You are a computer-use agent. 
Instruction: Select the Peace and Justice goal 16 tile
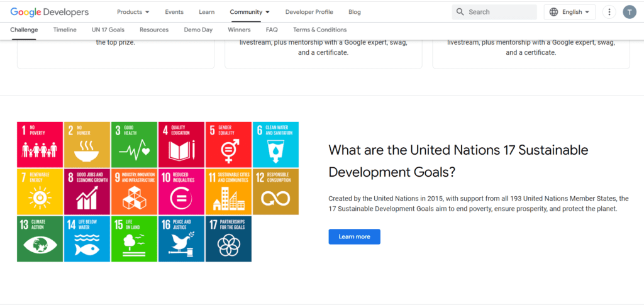point(182,239)
